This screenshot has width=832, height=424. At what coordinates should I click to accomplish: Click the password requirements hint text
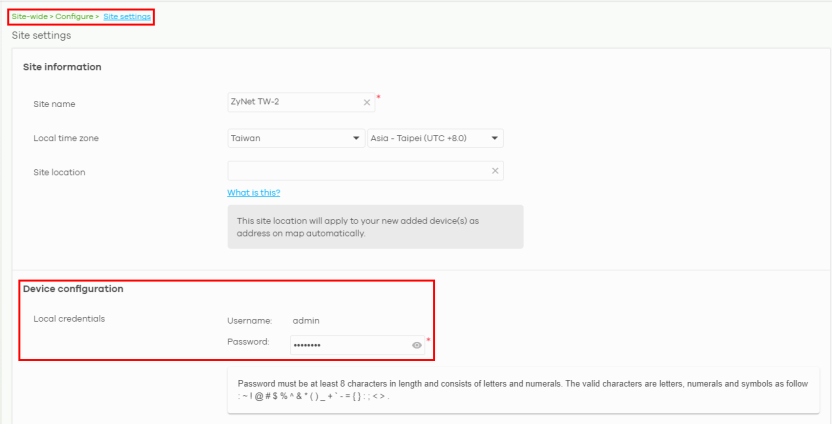(x=520, y=389)
